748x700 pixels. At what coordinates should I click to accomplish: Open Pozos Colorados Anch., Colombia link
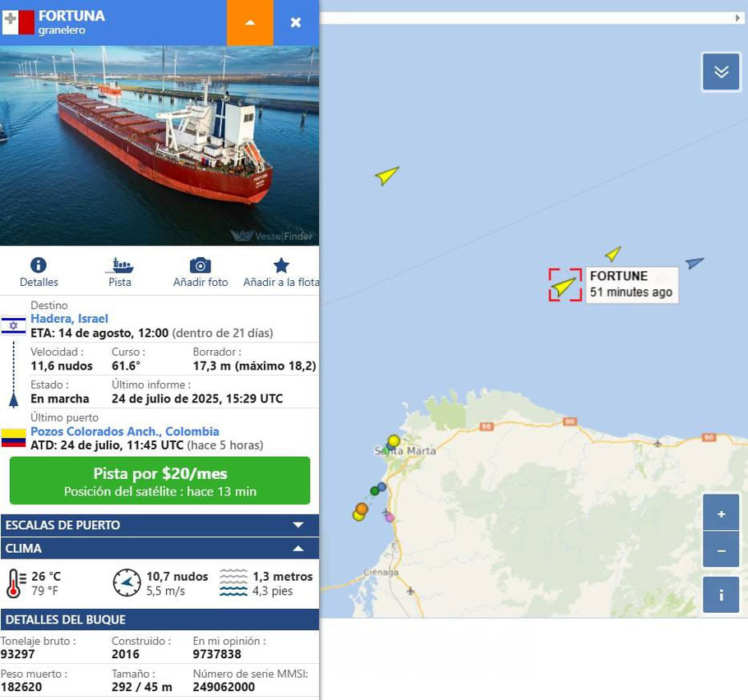click(x=124, y=431)
